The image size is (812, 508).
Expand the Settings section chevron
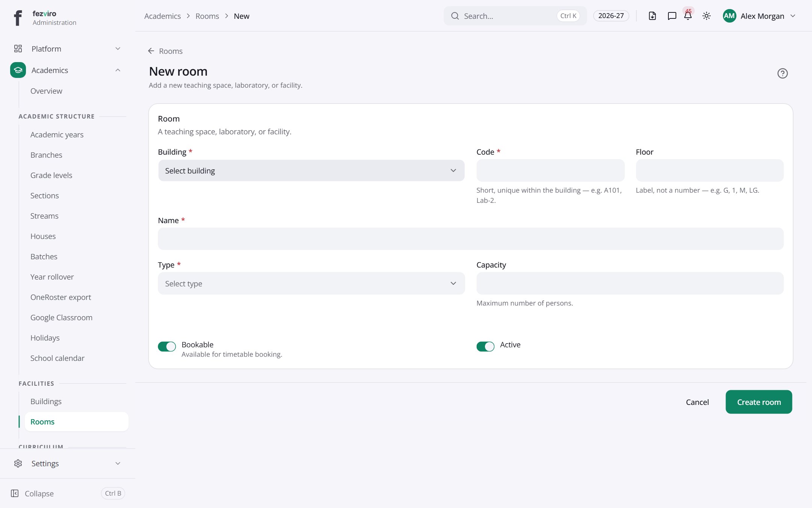(x=118, y=463)
